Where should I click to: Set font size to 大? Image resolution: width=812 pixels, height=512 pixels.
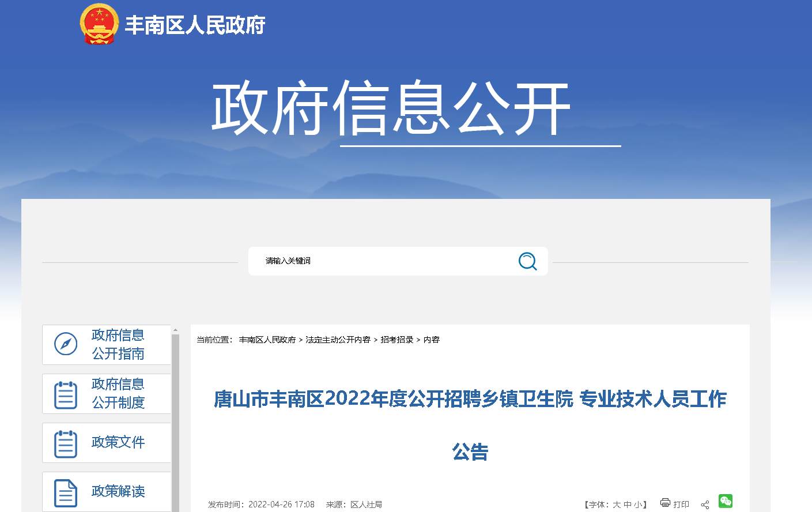tap(617, 505)
